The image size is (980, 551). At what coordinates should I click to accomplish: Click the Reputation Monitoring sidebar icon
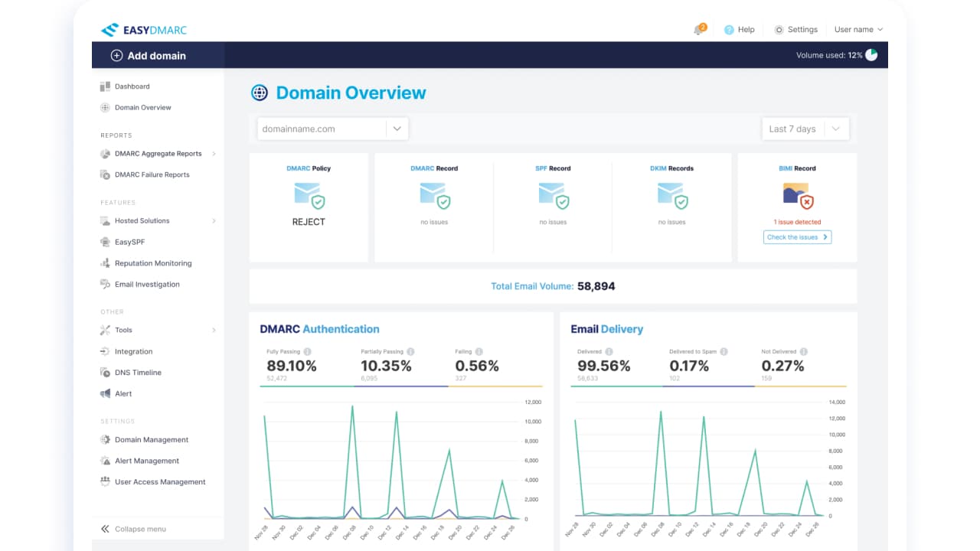[x=105, y=263]
